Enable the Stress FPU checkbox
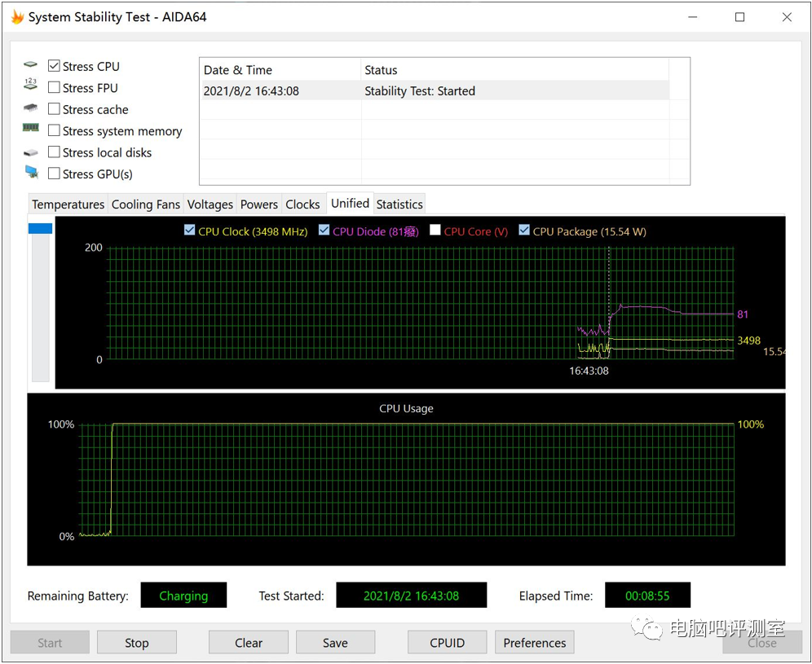Image resolution: width=812 pixels, height=664 pixels. [x=54, y=87]
